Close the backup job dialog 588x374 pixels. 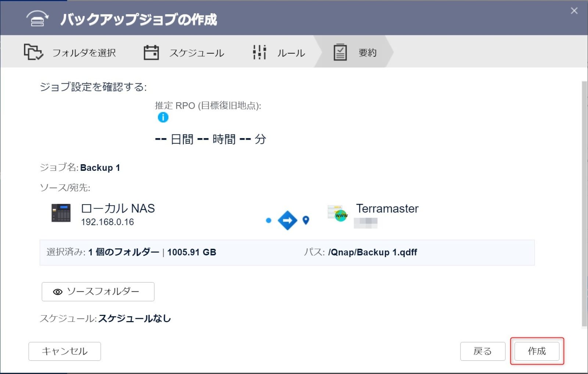click(x=574, y=11)
